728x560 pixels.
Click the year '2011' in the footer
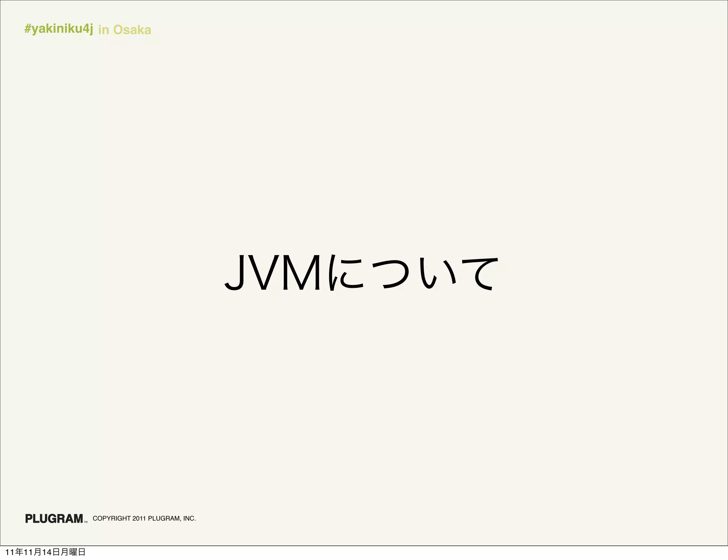point(139,518)
